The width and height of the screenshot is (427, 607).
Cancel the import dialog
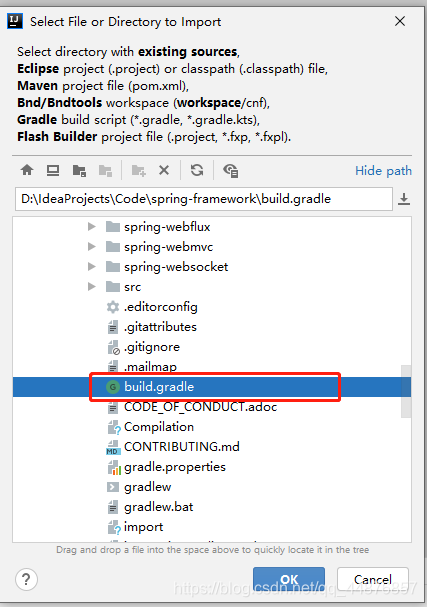click(373, 579)
